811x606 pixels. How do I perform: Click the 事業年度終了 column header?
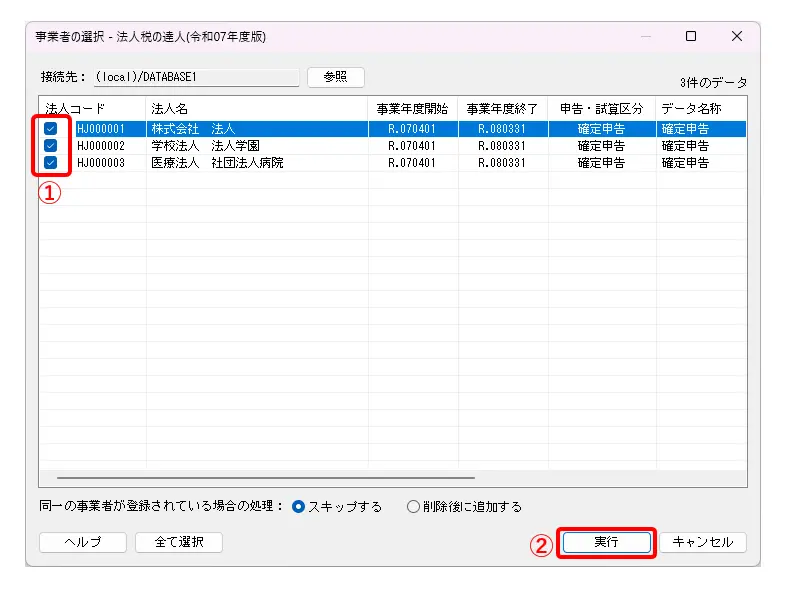503,108
